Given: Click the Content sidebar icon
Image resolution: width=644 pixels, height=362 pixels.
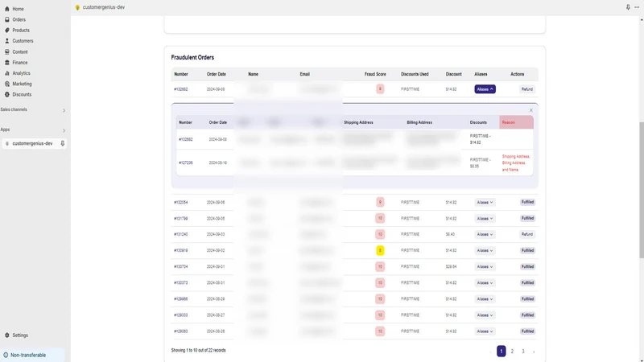Looking at the screenshot, I should click(7, 51).
